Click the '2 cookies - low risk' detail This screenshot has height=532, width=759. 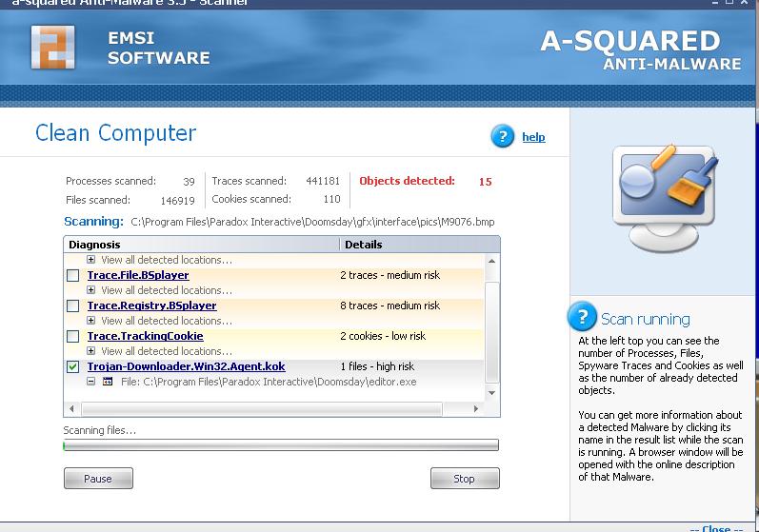(x=383, y=336)
